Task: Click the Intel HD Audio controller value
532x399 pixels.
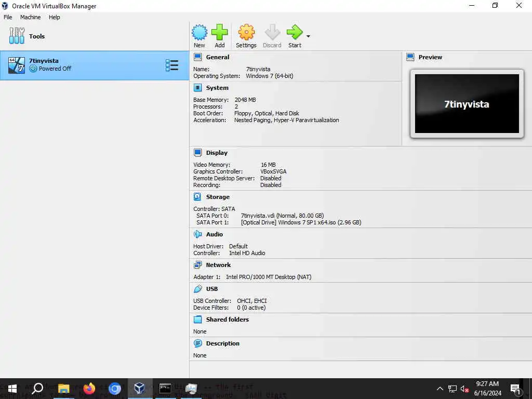Action: click(x=247, y=253)
